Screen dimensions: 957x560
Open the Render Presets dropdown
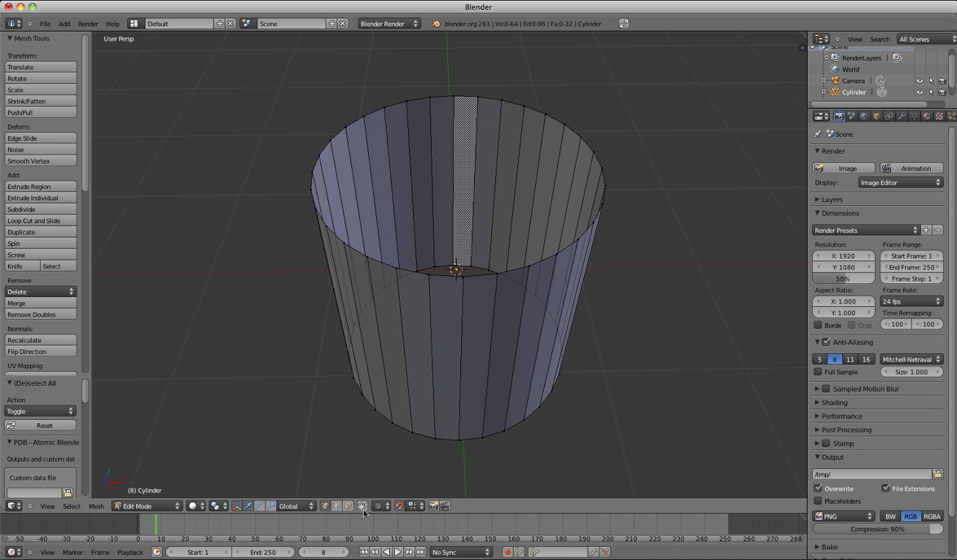point(866,230)
